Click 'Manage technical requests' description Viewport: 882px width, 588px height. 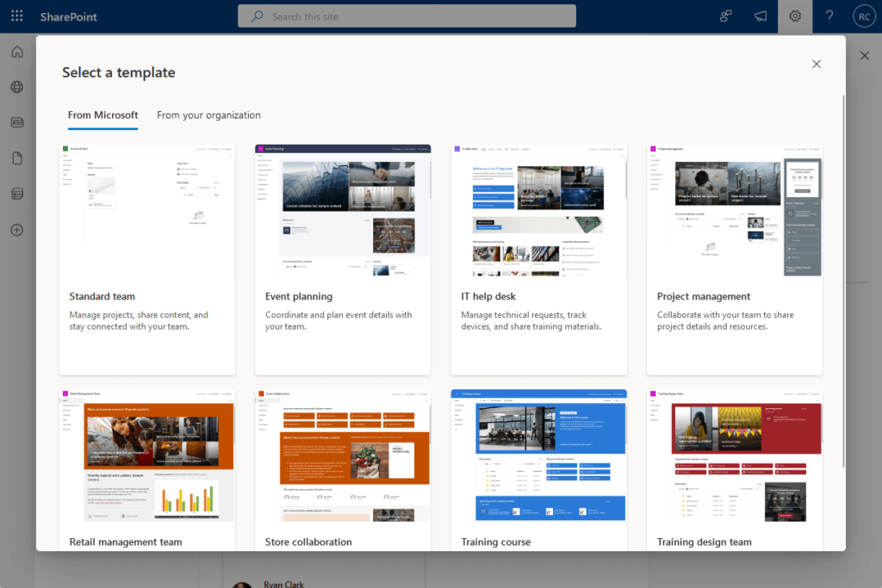click(531, 320)
